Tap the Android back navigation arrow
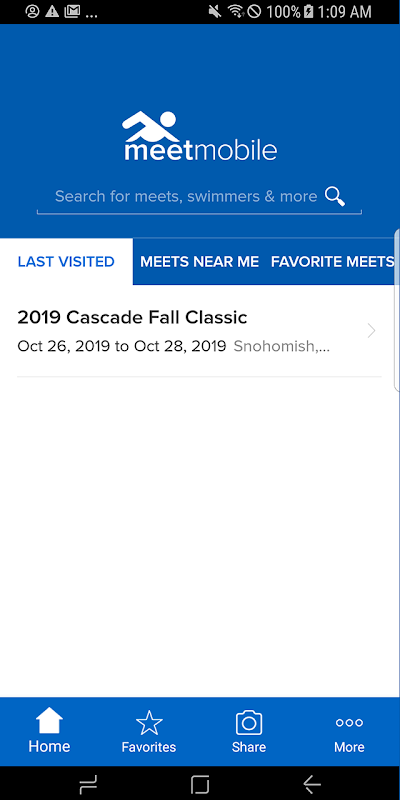Viewport: 400px width, 800px height. pyautogui.click(x=312, y=784)
